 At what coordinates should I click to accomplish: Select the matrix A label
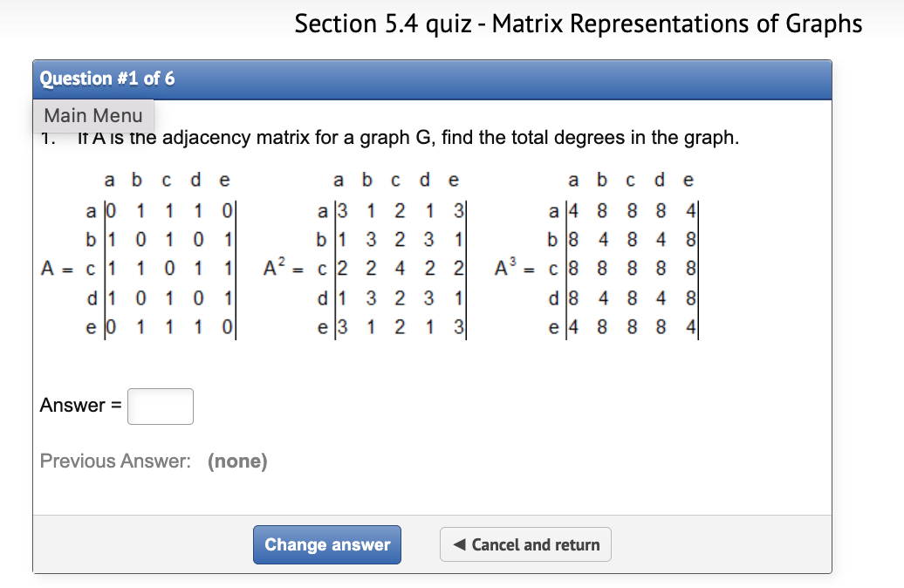(49, 269)
